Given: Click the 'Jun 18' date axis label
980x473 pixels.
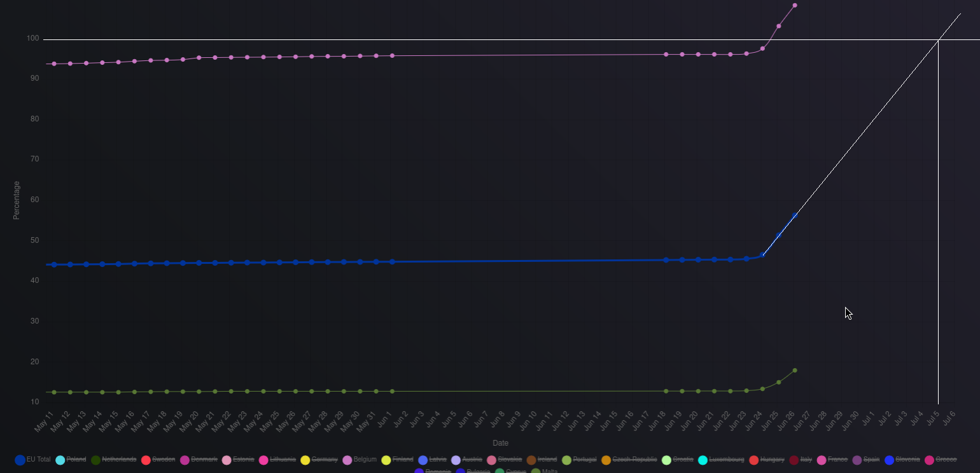Looking at the screenshot, I should 657,420.
